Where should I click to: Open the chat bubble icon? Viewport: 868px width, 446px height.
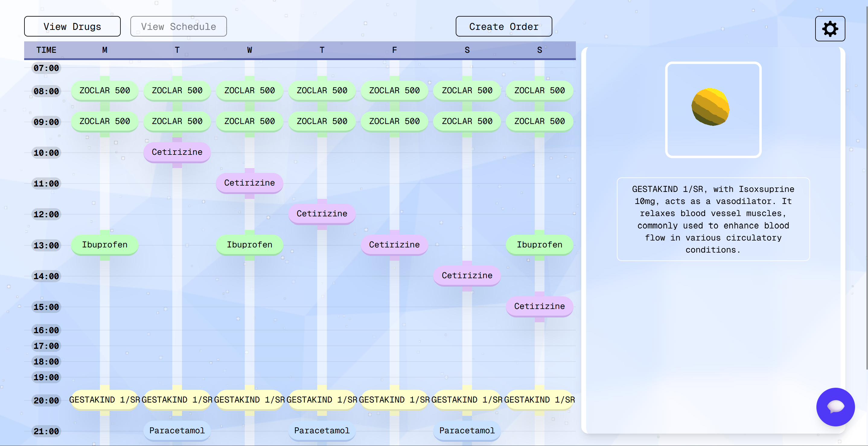click(x=835, y=406)
